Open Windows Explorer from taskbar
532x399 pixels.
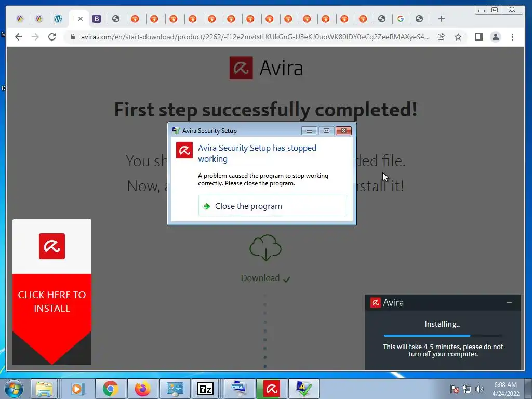(x=44, y=389)
